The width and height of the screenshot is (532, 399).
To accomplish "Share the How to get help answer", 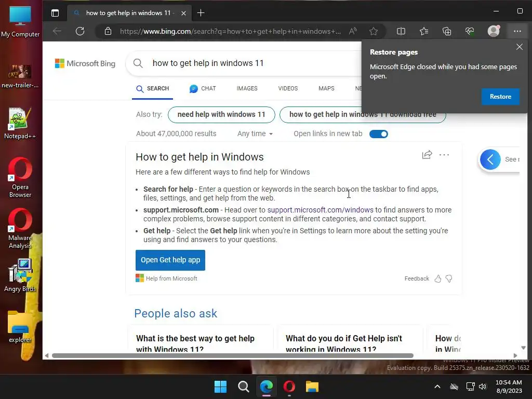I will pyautogui.click(x=427, y=155).
